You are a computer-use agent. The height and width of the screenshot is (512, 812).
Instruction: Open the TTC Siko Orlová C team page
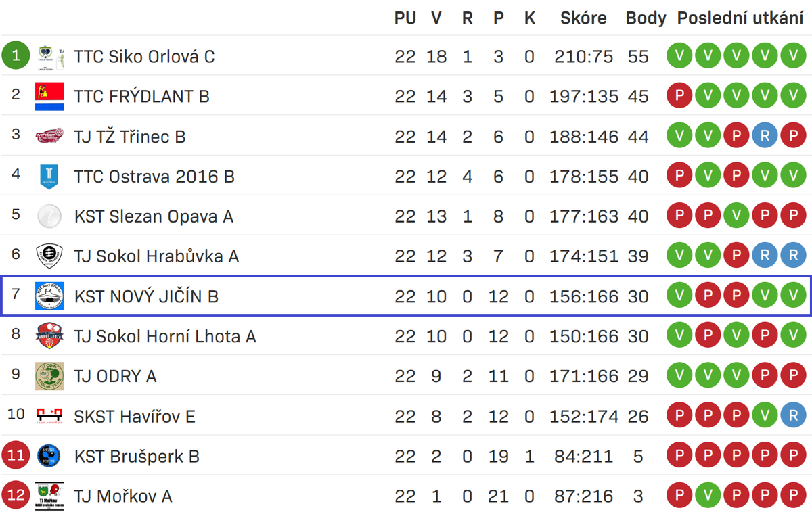pos(144,57)
